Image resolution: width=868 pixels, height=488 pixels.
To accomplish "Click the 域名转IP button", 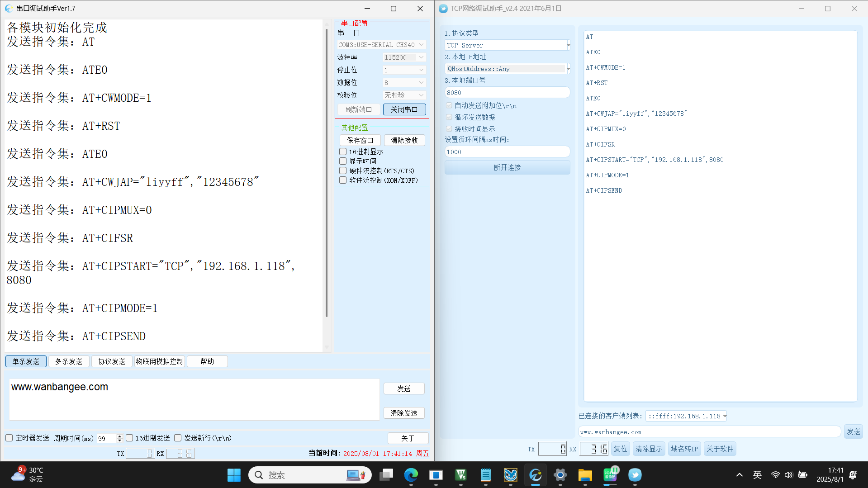I will (x=684, y=449).
